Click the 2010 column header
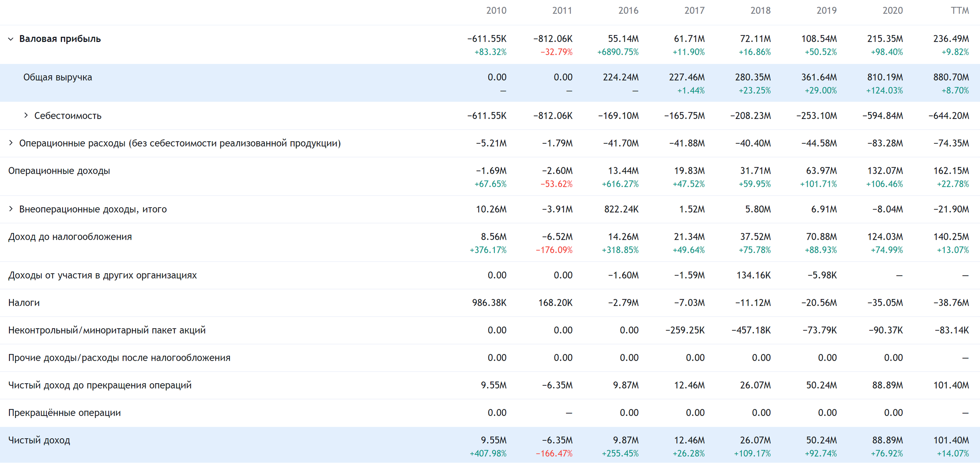The width and height of the screenshot is (980, 463). coord(496,11)
